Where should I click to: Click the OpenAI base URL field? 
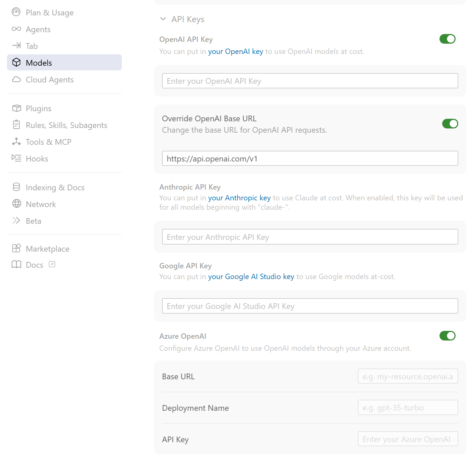(x=310, y=158)
